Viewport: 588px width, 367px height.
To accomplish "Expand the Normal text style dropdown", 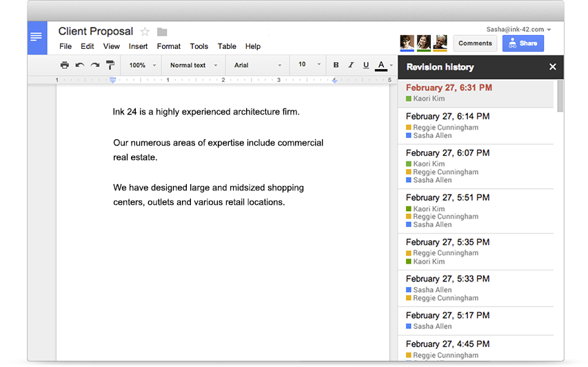I will tap(193, 66).
